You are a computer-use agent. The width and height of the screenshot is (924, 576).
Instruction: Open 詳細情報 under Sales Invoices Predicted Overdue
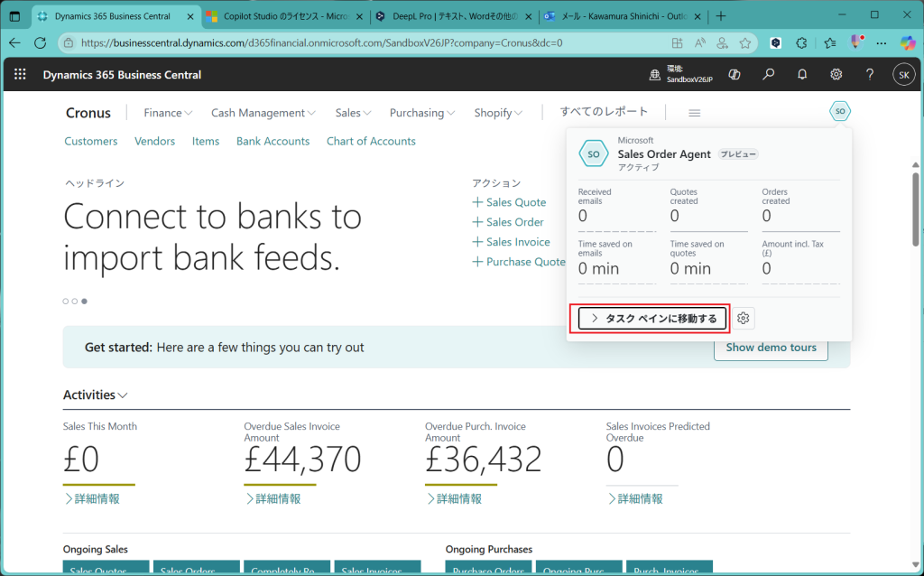[x=634, y=498]
